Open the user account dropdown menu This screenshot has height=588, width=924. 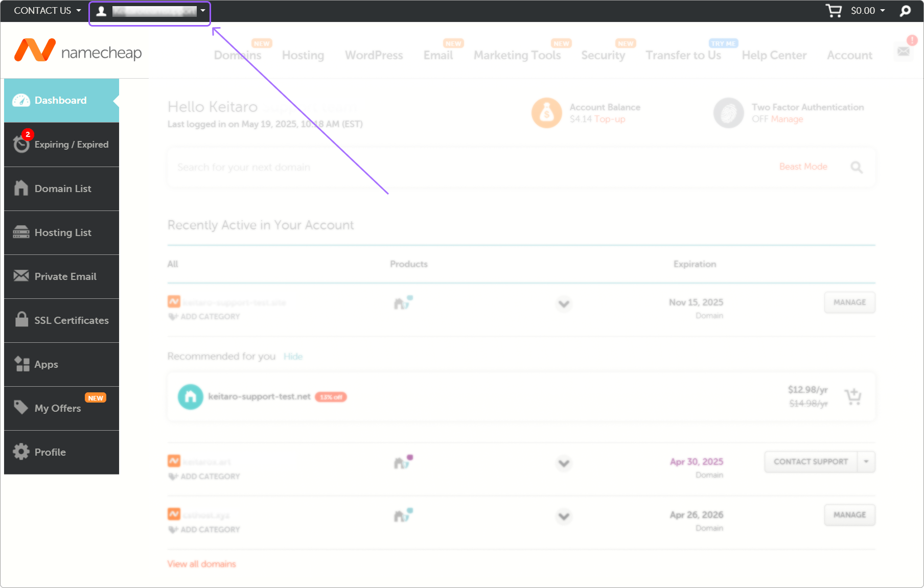[x=150, y=11]
